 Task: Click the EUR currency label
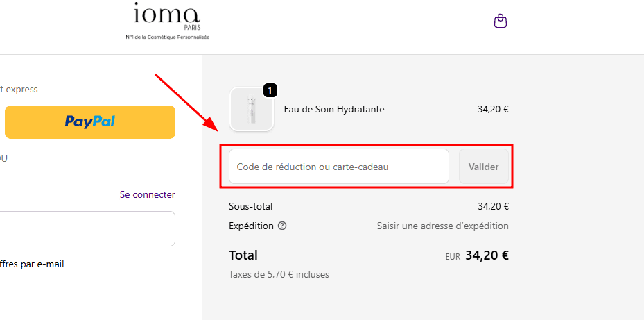[x=453, y=256]
